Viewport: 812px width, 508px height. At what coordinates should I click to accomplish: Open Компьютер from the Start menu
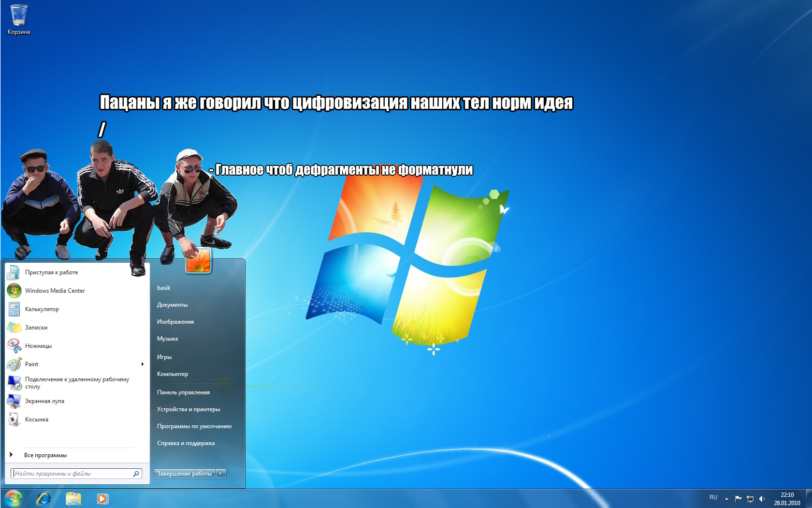tap(173, 374)
